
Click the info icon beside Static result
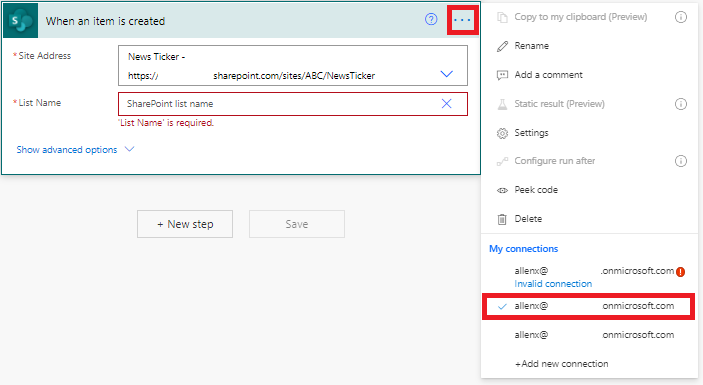681,104
